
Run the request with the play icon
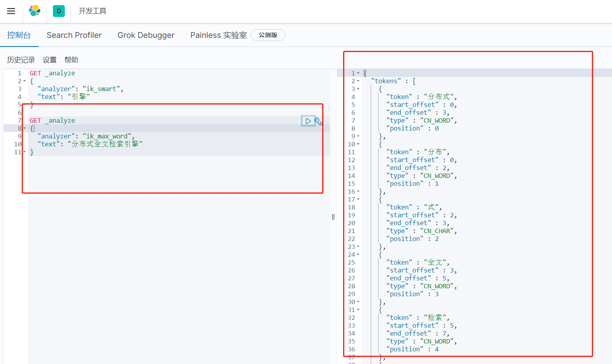(308, 121)
